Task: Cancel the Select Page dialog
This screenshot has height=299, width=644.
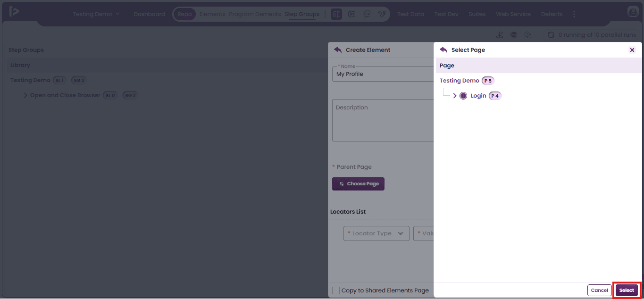Action: pos(600,291)
